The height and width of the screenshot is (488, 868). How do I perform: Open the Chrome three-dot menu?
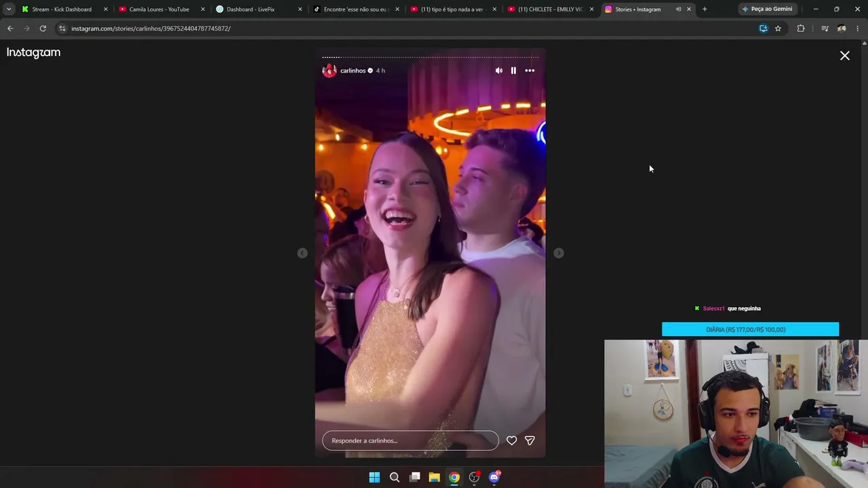tap(858, 28)
